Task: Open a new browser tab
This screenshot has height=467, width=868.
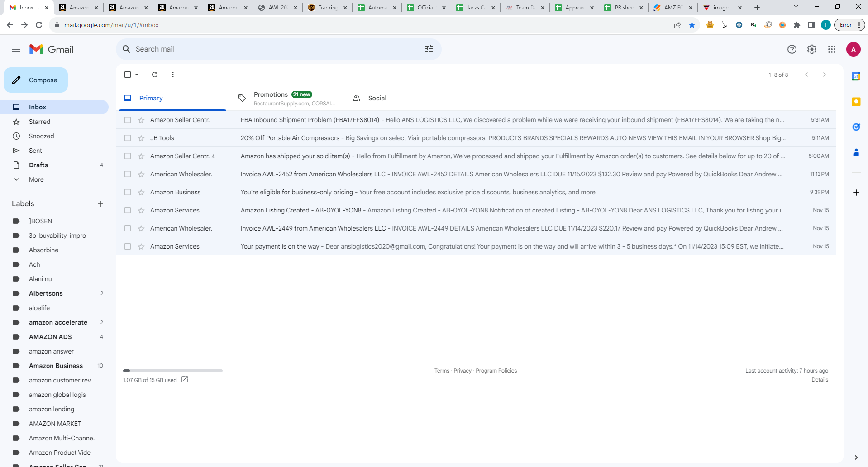Action: [x=757, y=8]
